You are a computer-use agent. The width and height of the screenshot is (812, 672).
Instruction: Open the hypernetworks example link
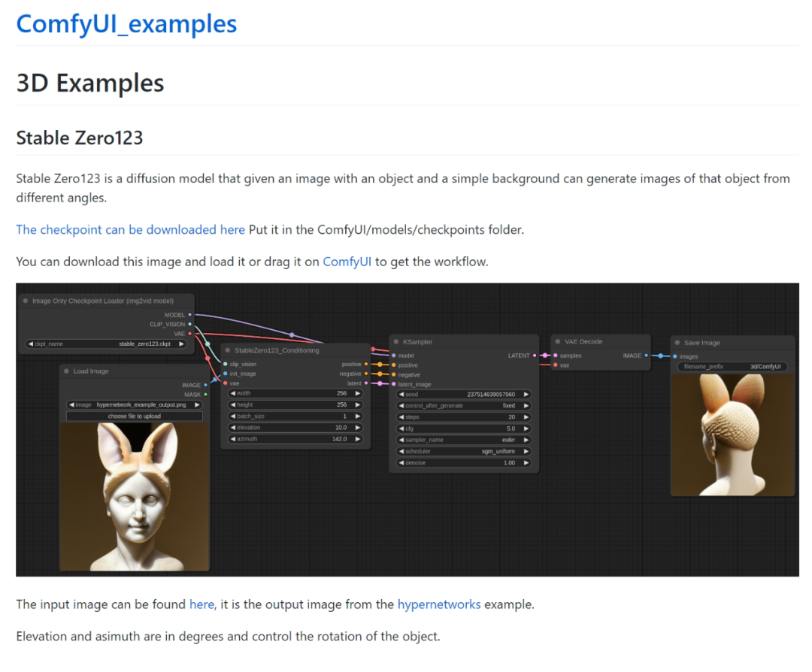[438, 604]
